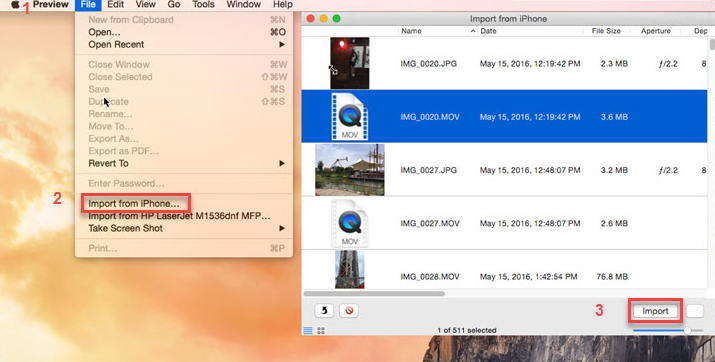The width and height of the screenshot is (715, 362).
Task: Choose Import from iPhone… menu item
Action: pos(134,204)
